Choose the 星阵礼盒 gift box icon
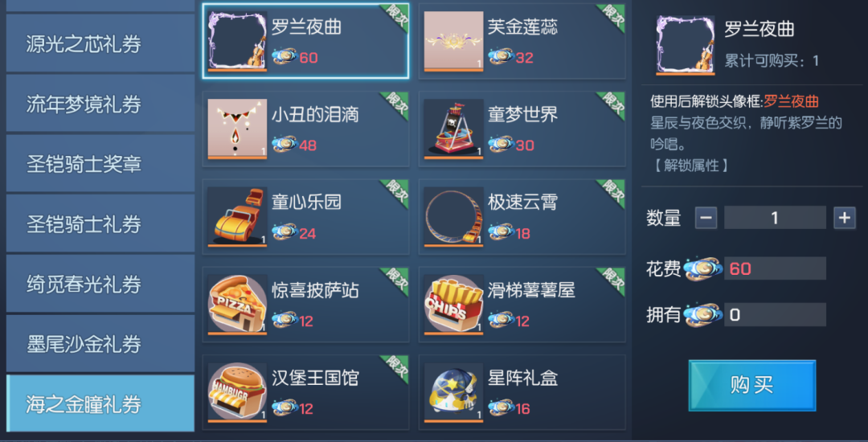 tap(453, 393)
